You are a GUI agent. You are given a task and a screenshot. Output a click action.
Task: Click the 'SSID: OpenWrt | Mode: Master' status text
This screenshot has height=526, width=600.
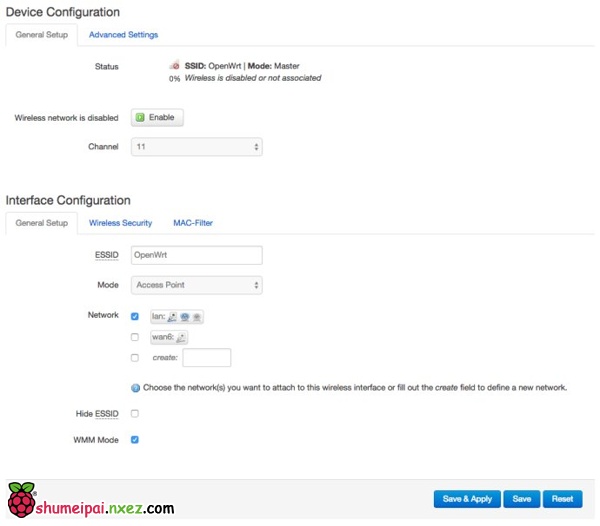coord(242,66)
